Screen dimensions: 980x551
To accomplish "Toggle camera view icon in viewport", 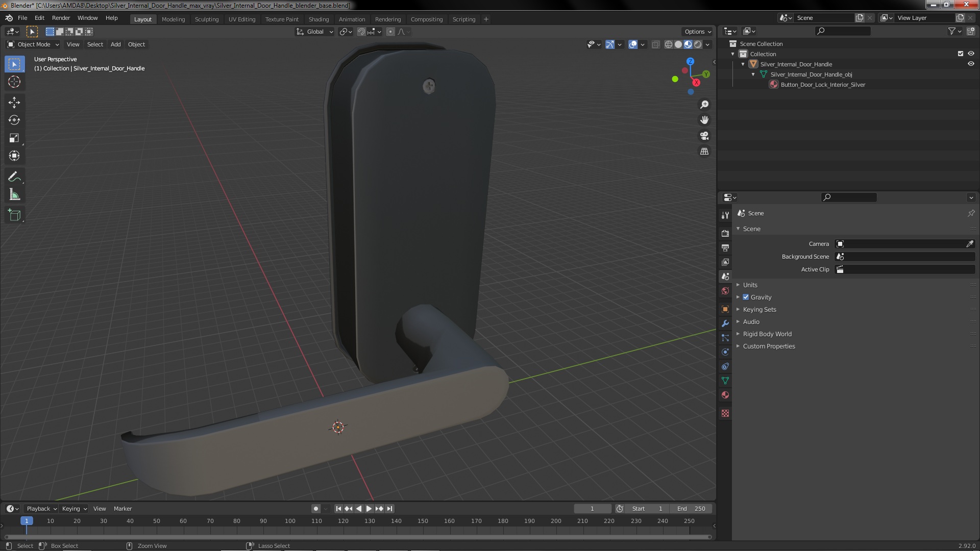I will (704, 136).
